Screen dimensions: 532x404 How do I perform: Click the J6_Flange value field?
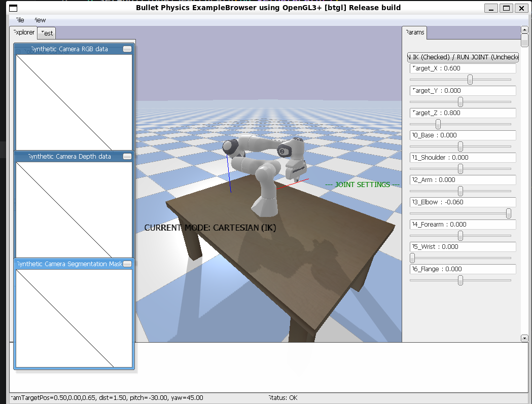pos(463,269)
